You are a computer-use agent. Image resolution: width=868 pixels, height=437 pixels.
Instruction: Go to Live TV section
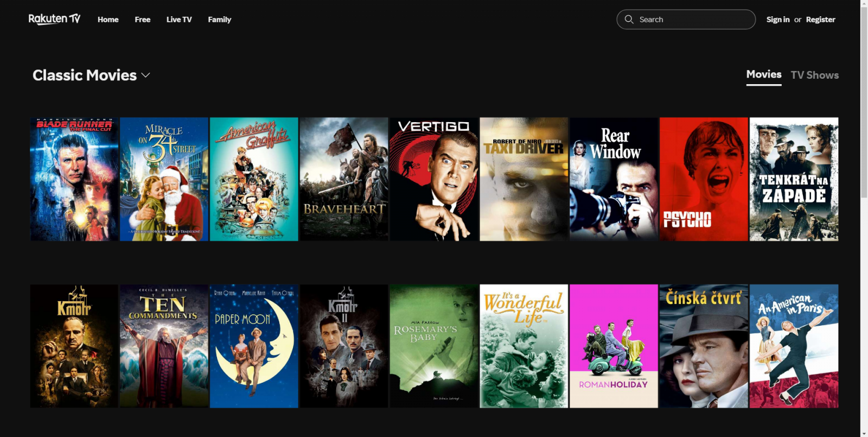[179, 20]
